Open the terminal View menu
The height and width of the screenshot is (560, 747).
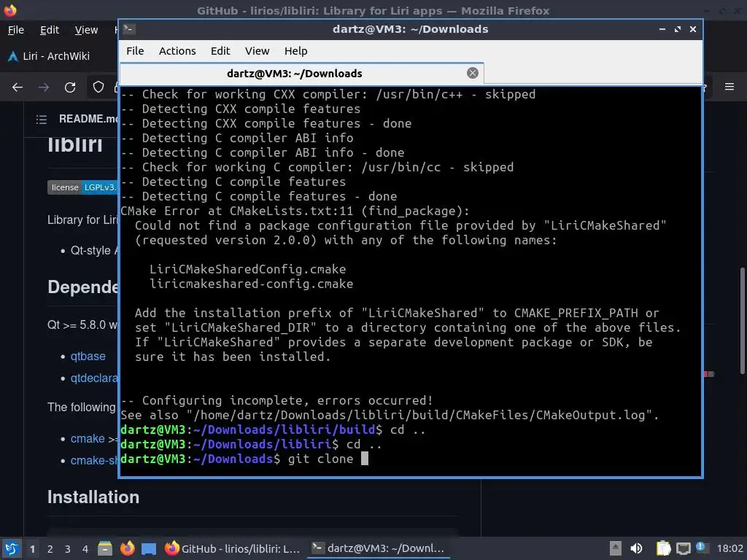(258, 51)
